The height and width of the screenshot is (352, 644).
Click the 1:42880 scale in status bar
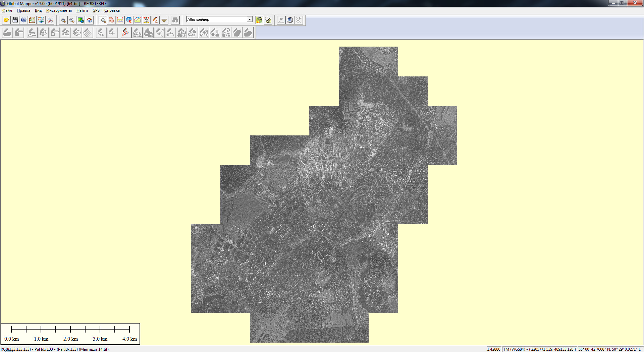tap(493, 349)
